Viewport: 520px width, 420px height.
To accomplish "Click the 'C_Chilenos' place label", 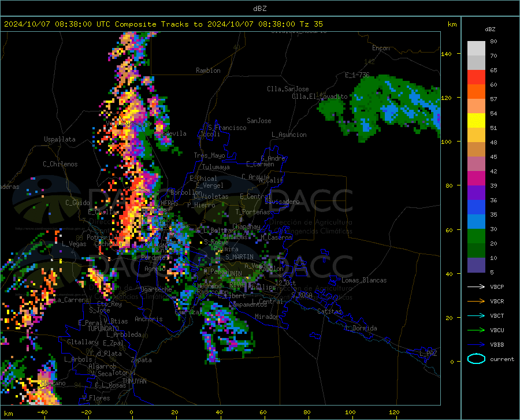I will (60, 164).
